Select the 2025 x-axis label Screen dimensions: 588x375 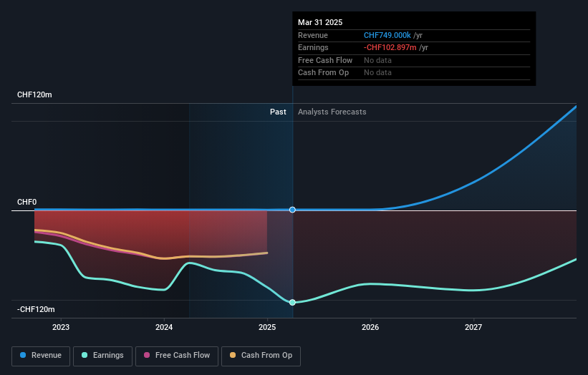[267, 327]
